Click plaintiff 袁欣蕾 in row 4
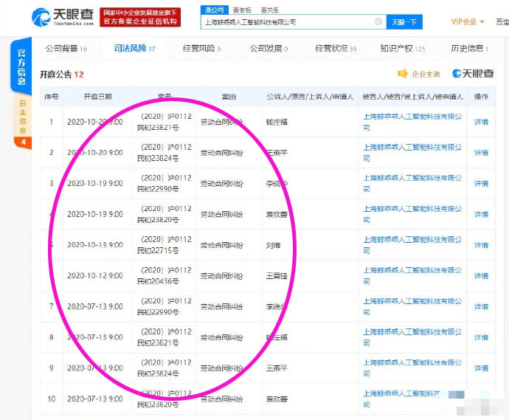This screenshot has width=509, height=420. pos(277,214)
